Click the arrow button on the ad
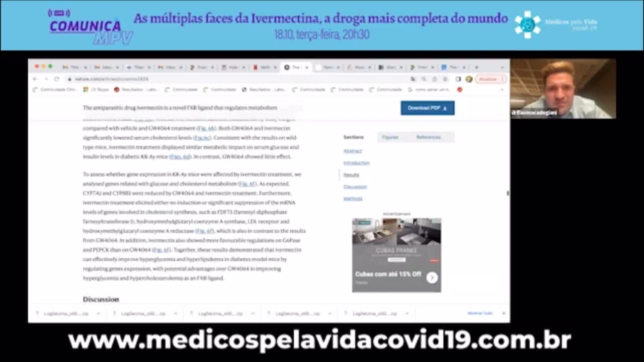 432,278
